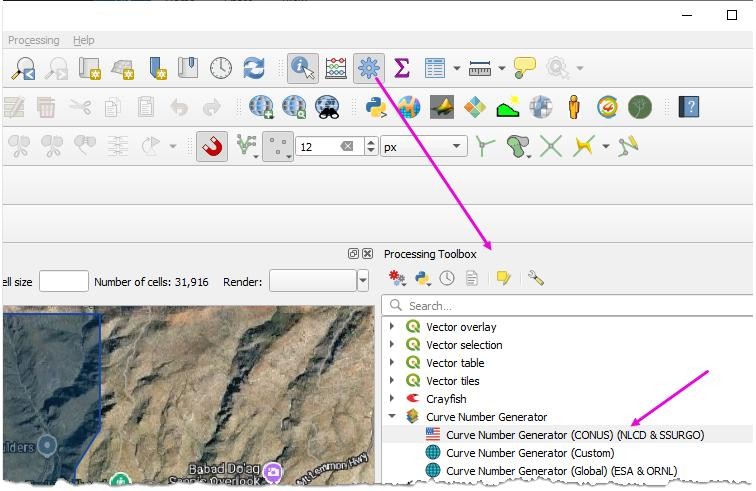The width and height of the screenshot is (756, 491).
Task: Open the Processing Toolbox gear icon
Action: click(x=368, y=68)
